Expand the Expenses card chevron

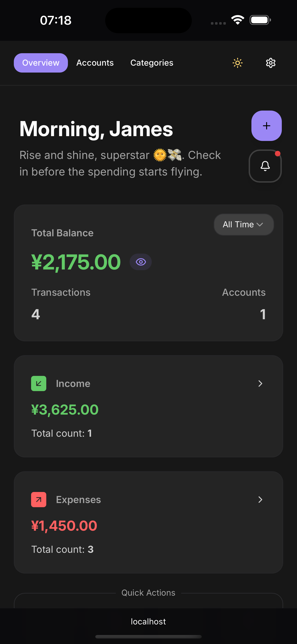260,500
